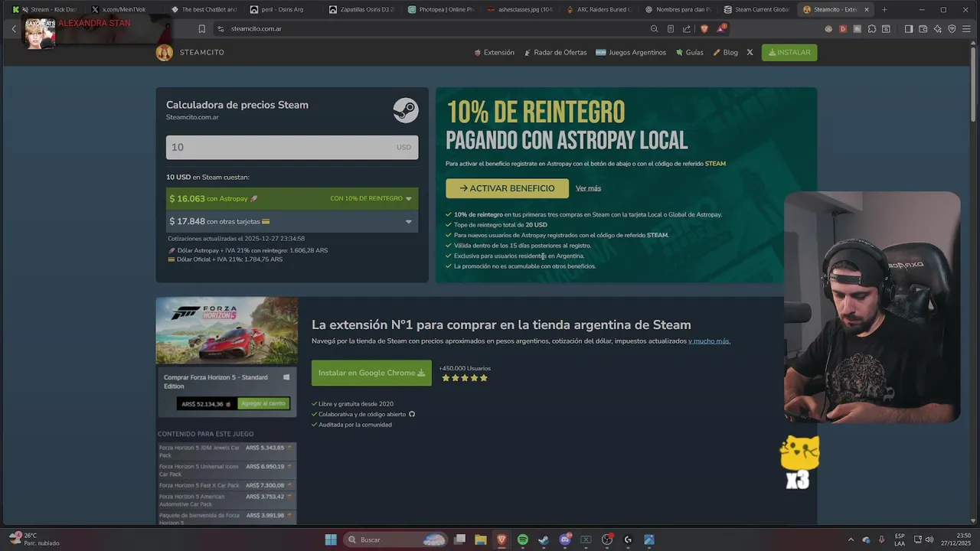Open a new browser tab
The width and height of the screenshot is (980, 551).
point(884,9)
